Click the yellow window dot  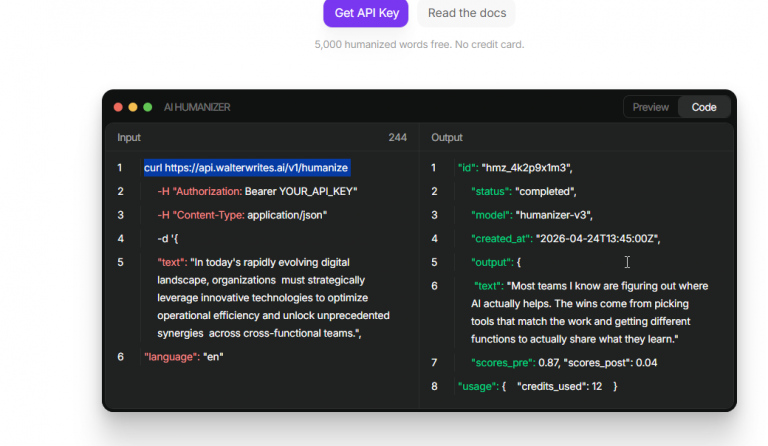(x=133, y=107)
